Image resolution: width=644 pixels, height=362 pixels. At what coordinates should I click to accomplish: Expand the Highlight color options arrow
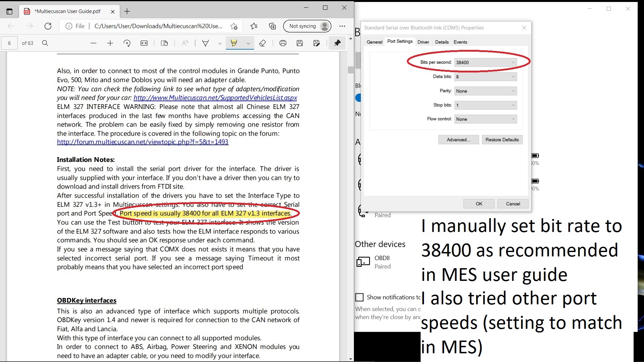pyautogui.click(x=248, y=43)
